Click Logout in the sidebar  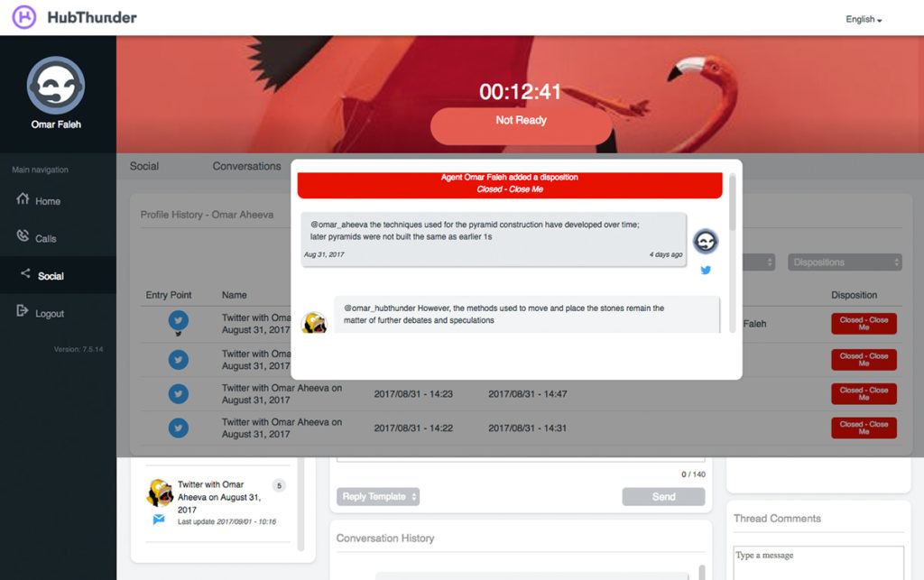pyautogui.click(x=49, y=314)
